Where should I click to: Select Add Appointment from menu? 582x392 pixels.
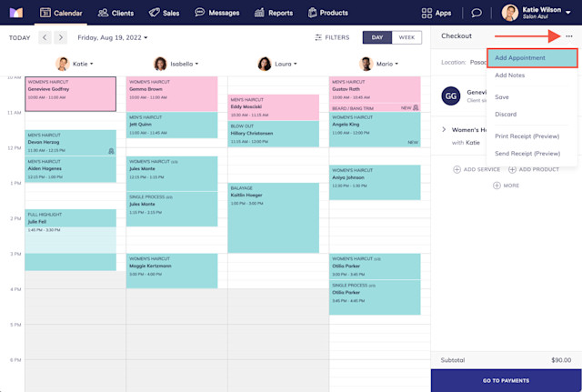point(532,58)
